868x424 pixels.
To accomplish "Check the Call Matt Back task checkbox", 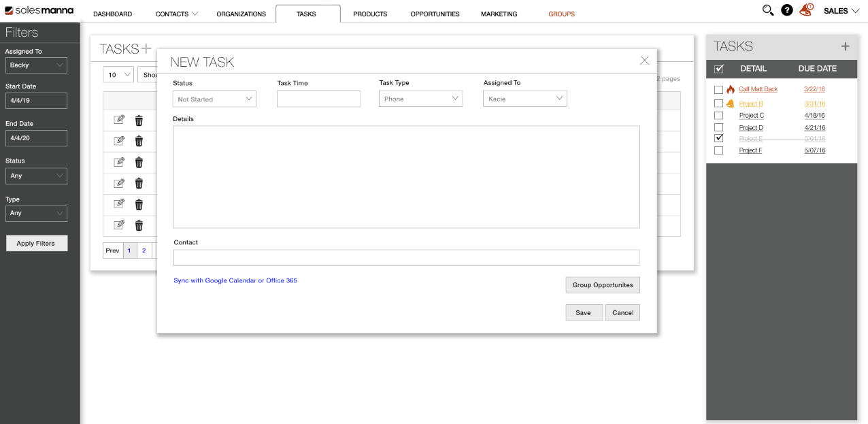I will coord(719,90).
